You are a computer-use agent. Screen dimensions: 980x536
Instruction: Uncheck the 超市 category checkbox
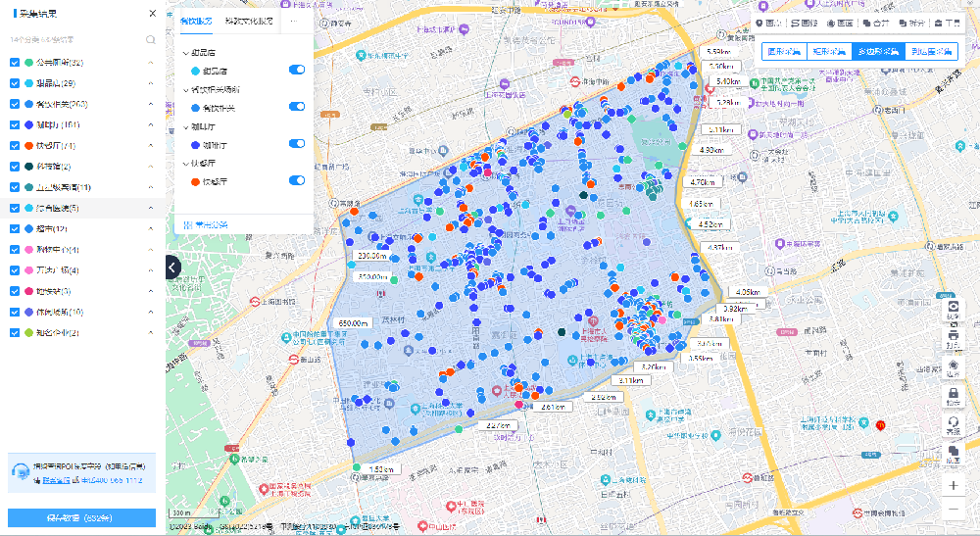pyautogui.click(x=15, y=228)
